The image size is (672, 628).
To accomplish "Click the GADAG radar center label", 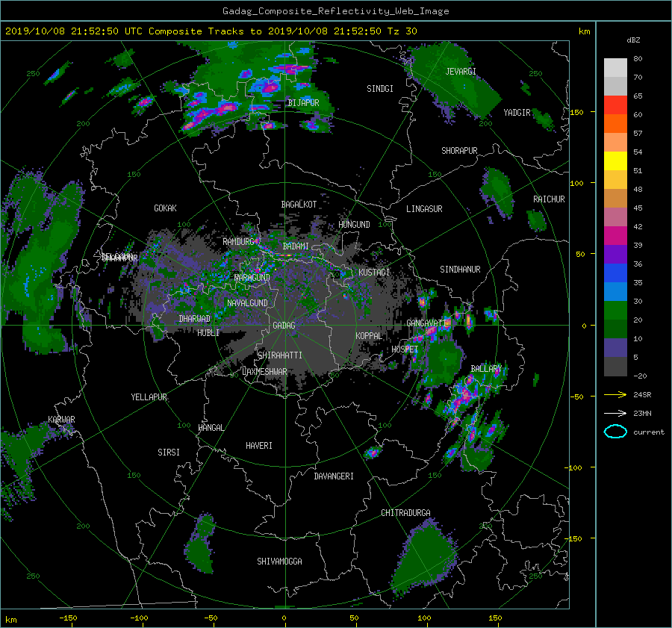I will [284, 326].
